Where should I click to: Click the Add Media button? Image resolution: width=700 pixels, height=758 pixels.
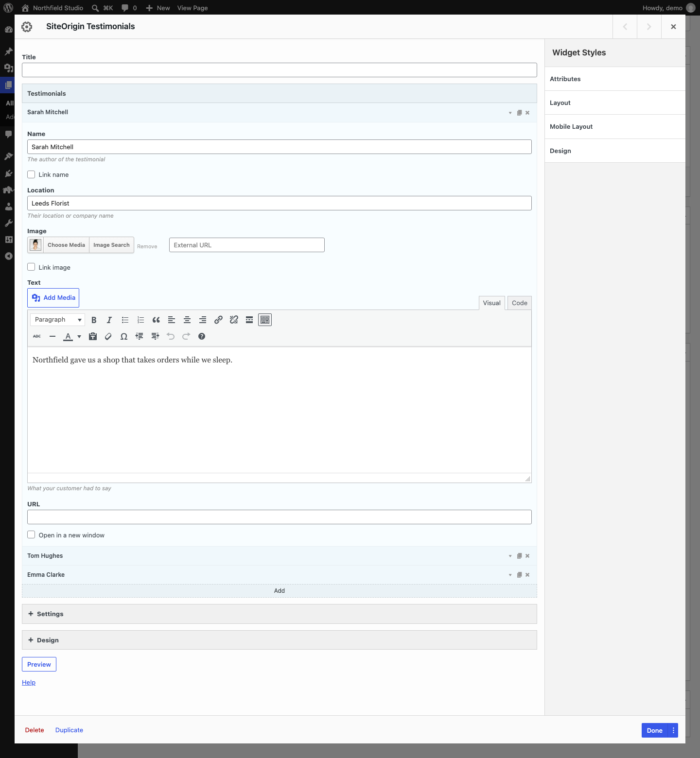click(53, 298)
